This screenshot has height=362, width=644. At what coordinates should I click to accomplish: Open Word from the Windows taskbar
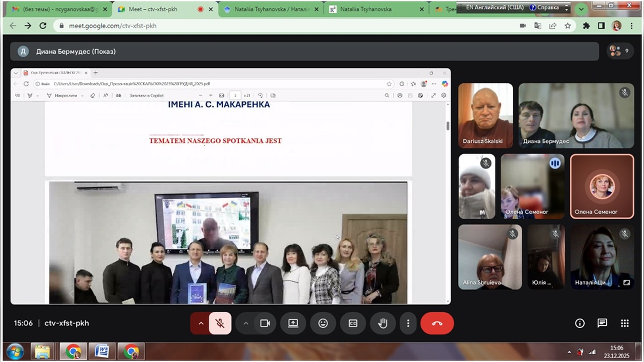click(x=102, y=352)
